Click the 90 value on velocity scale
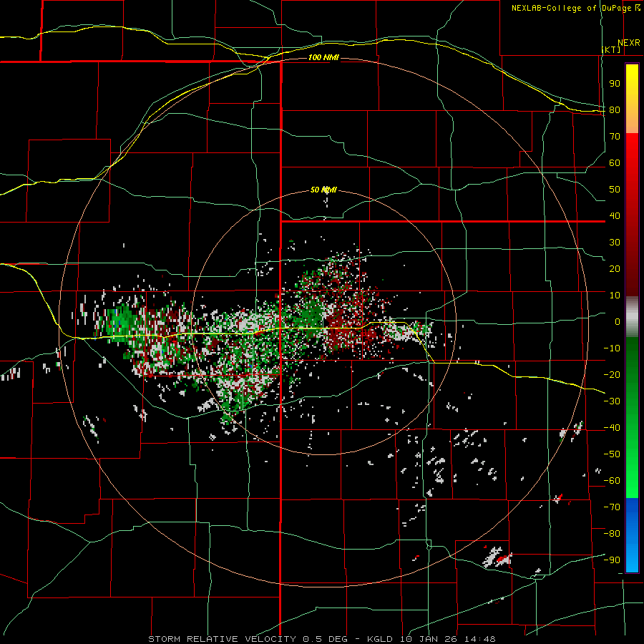This screenshot has height=644, width=644. (x=615, y=84)
